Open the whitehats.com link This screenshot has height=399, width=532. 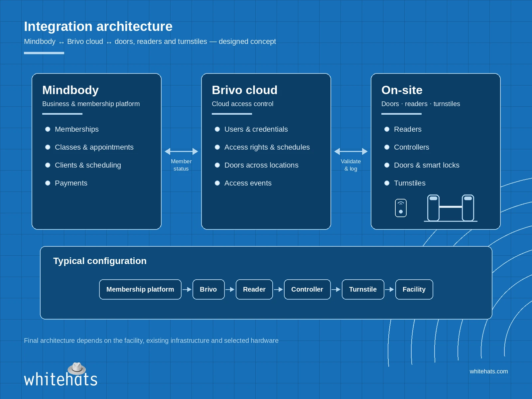[x=489, y=371]
